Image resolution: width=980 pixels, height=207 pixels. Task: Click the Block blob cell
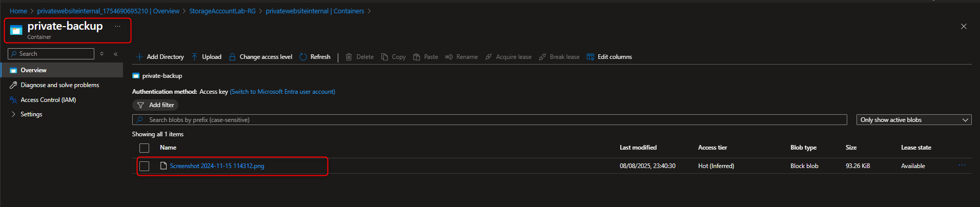pyautogui.click(x=804, y=166)
